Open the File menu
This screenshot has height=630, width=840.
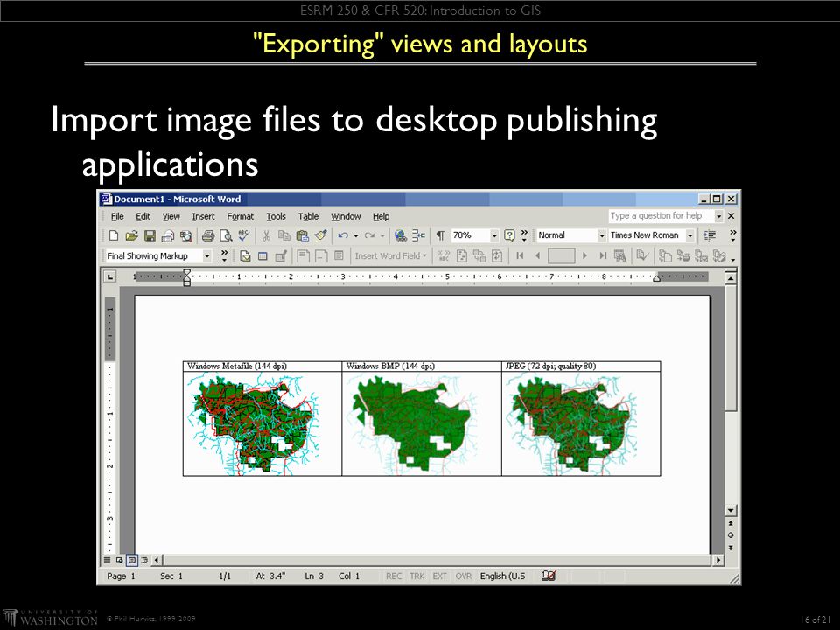tap(117, 216)
